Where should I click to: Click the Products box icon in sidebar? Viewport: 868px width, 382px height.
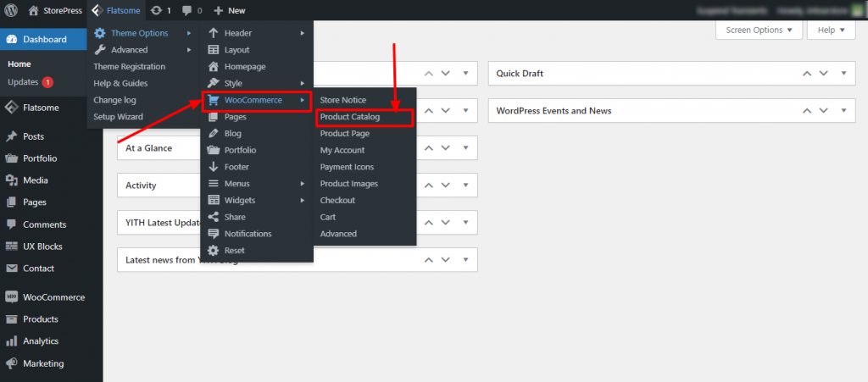11,319
